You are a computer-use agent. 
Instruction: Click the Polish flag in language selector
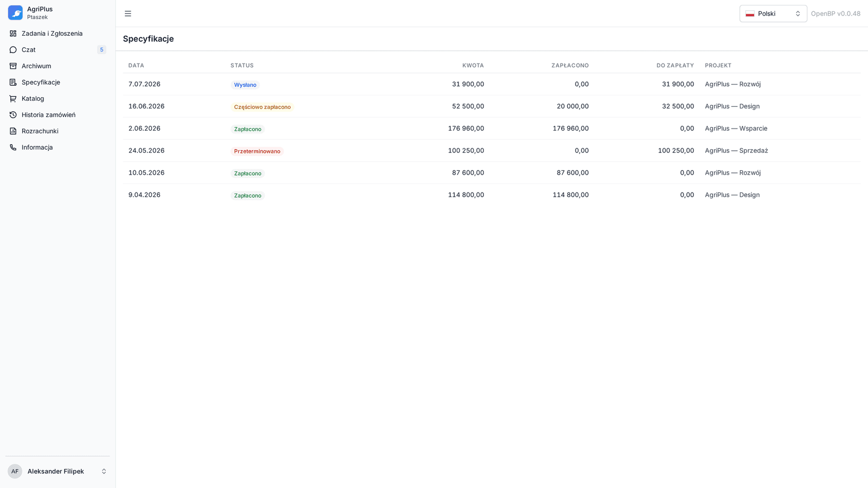[x=750, y=14]
